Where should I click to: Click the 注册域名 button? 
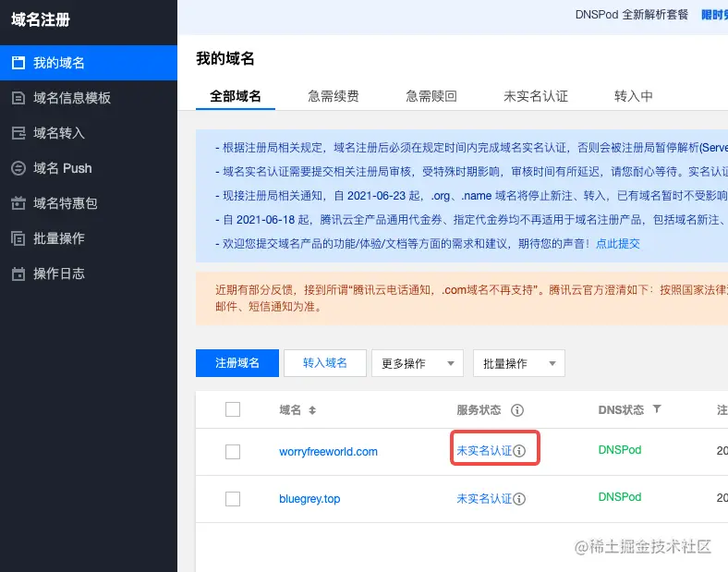click(237, 363)
